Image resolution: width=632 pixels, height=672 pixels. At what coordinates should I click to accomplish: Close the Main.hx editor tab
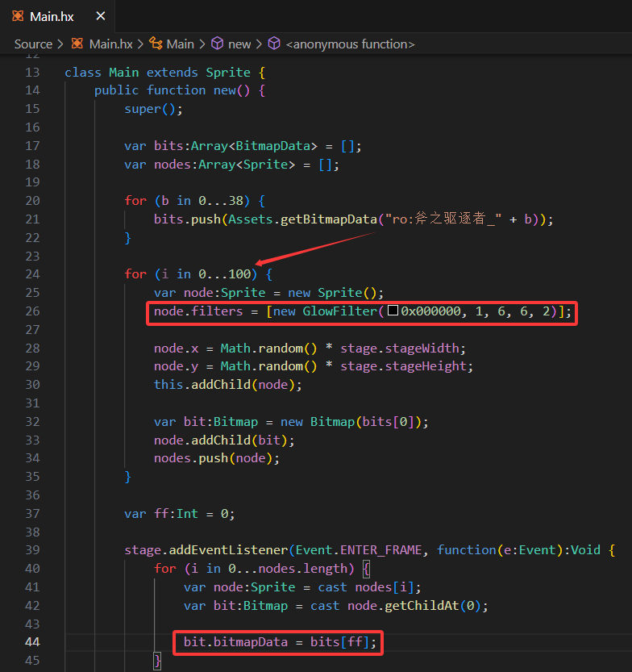tap(100, 16)
